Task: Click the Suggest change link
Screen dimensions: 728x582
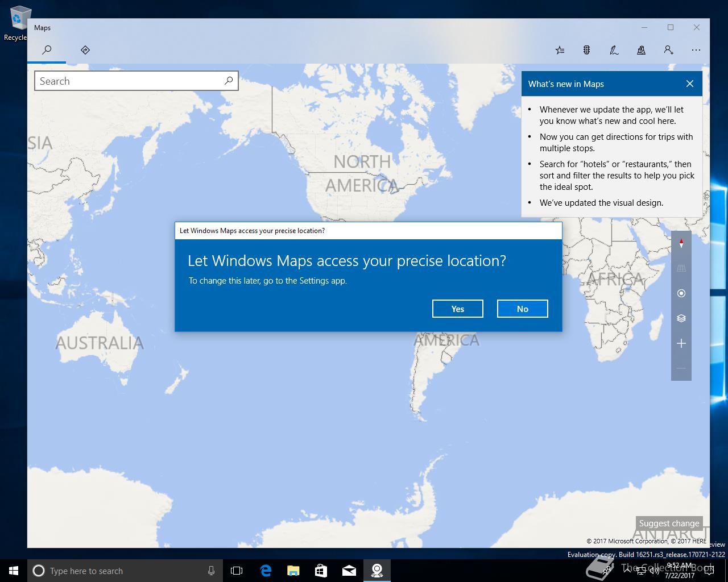Action: [669, 523]
